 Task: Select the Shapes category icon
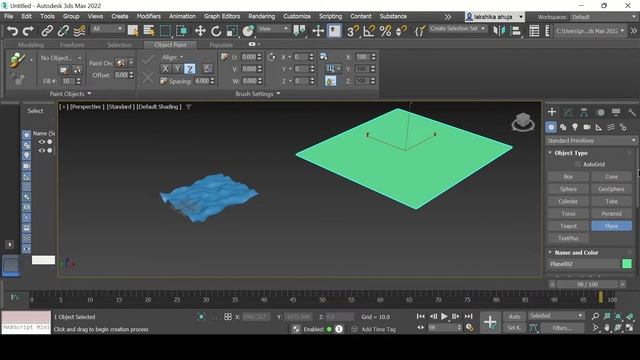pos(563,127)
